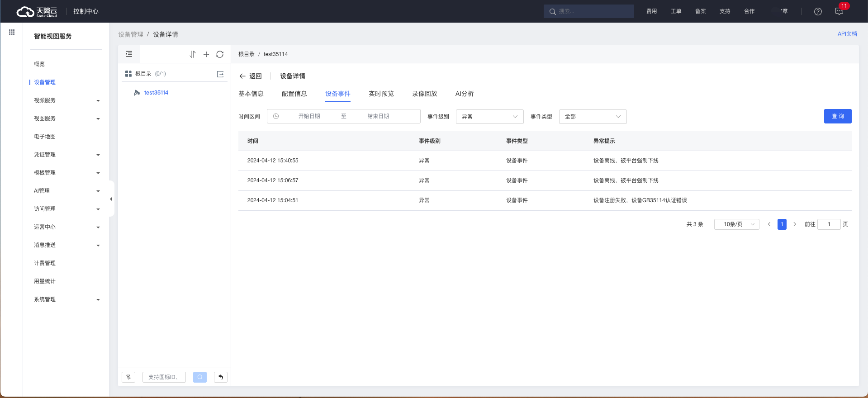Click 费用 in the top navigation
868x398 pixels.
[652, 11]
